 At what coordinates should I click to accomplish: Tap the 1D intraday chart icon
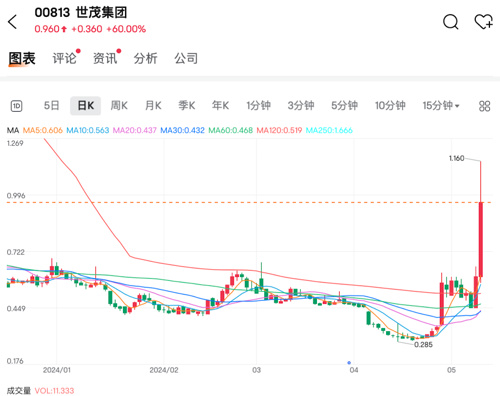point(17,106)
